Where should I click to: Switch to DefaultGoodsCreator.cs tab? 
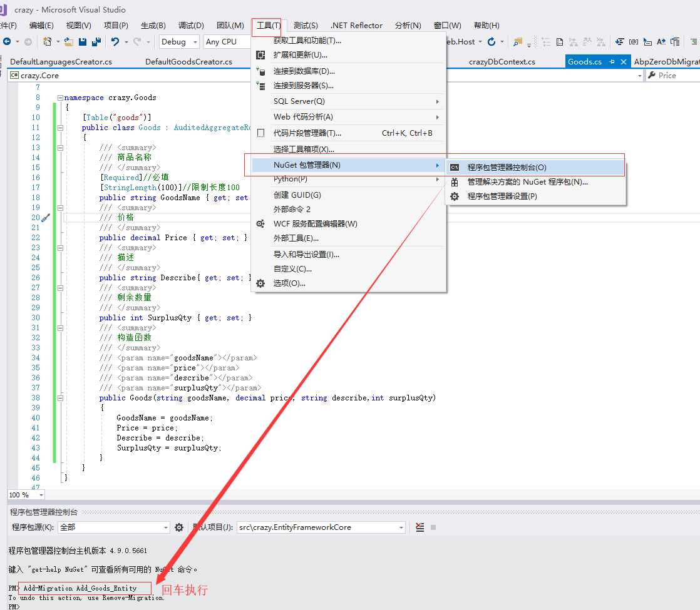(188, 61)
